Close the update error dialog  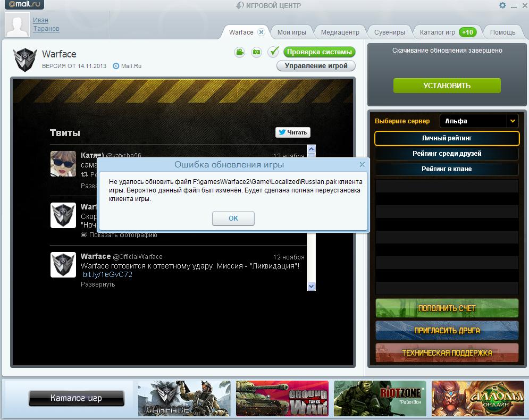[x=362, y=164]
